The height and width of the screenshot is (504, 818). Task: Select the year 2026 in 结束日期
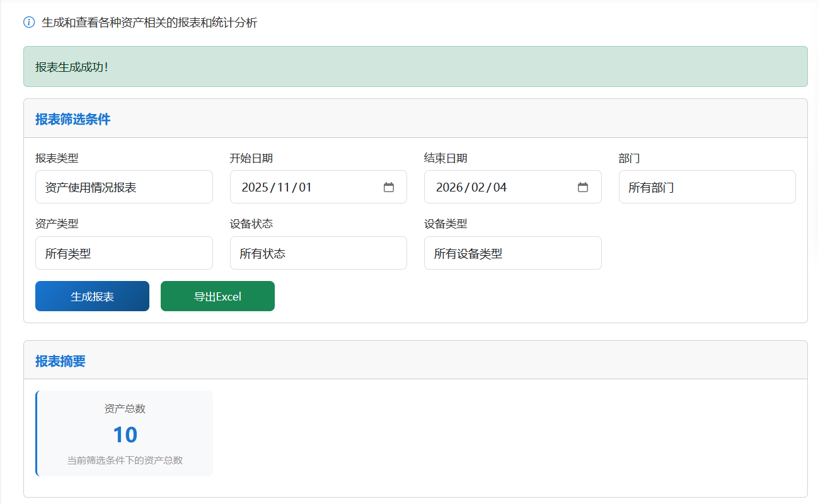(449, 187)
